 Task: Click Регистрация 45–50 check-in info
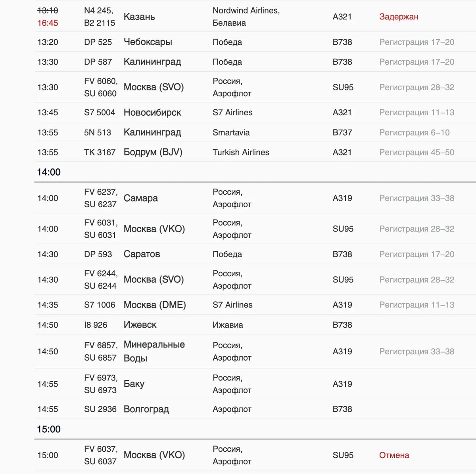(416, 152)
